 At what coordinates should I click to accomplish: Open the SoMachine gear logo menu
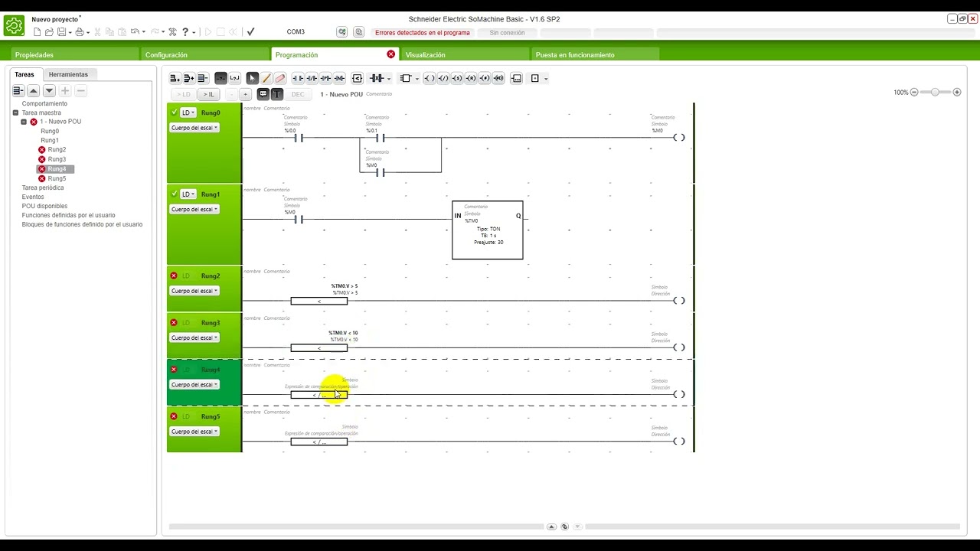(x=14, y=26)
